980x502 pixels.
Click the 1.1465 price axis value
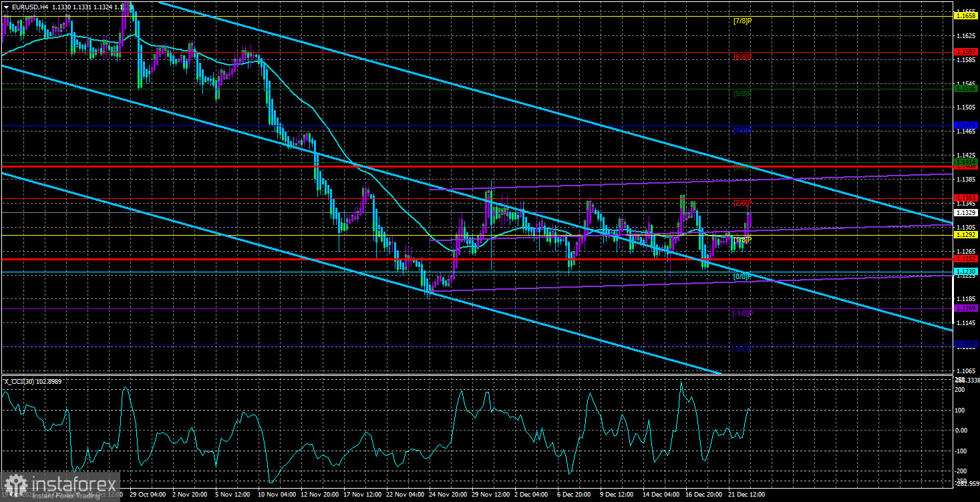(x=966, y=132)
